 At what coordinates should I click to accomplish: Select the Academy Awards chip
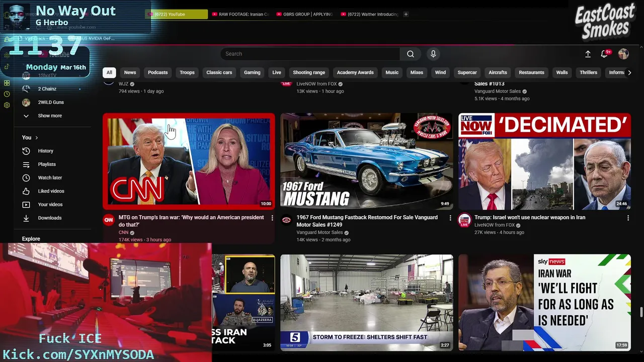coord(355,72)
